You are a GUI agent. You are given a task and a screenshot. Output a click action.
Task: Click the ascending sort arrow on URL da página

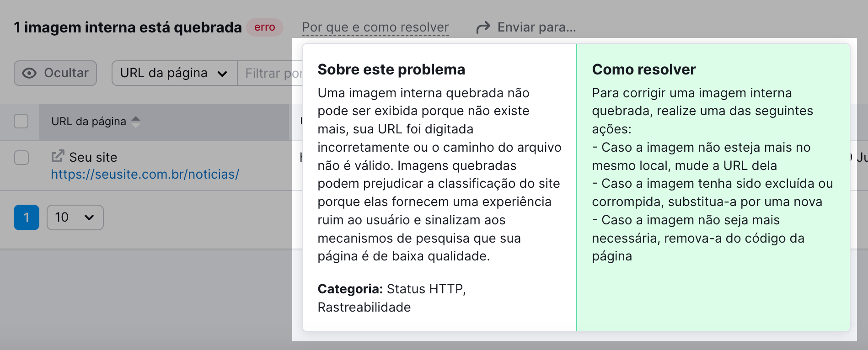pyautogui.click(x=136, y=118)
